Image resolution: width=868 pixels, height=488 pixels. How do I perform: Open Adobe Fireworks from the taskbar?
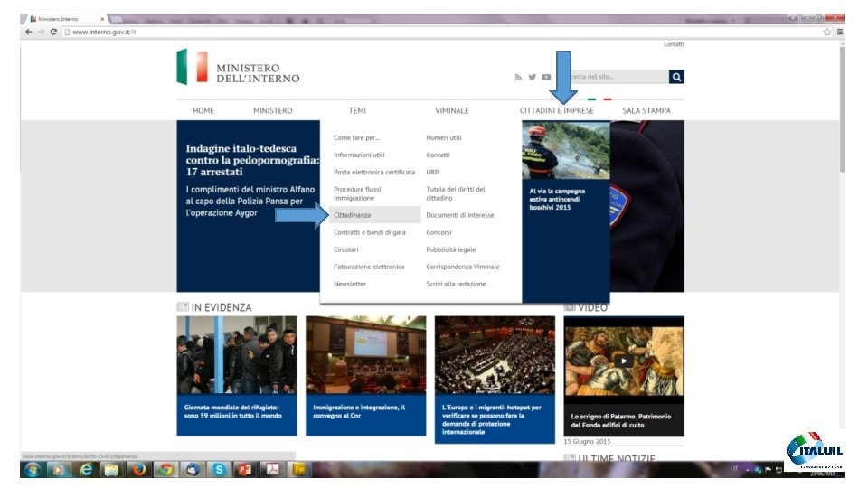coord(299,470)
